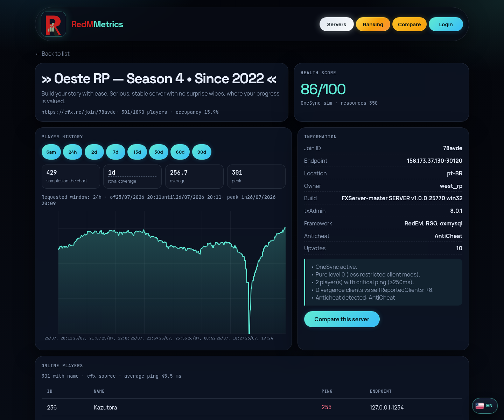Click the Login button

pos(446,24)
